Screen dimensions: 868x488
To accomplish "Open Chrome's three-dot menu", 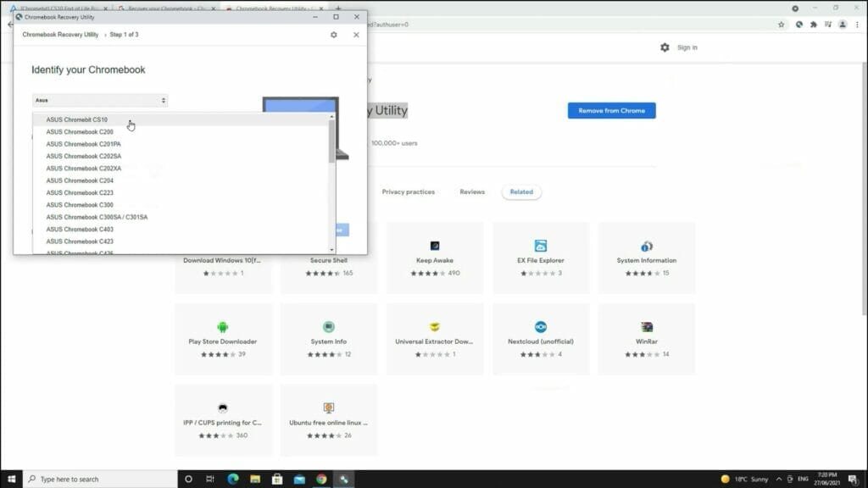I will [x=858, y=25].
